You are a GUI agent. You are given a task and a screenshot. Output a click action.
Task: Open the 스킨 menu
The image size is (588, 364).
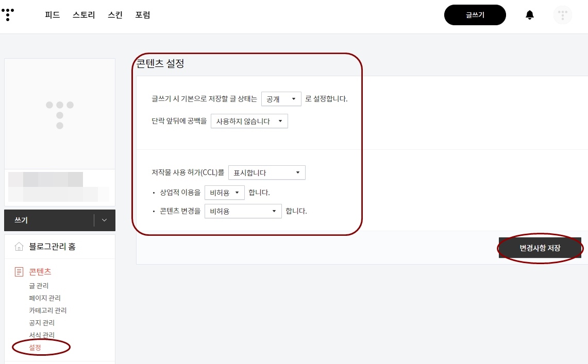(114, 15)
